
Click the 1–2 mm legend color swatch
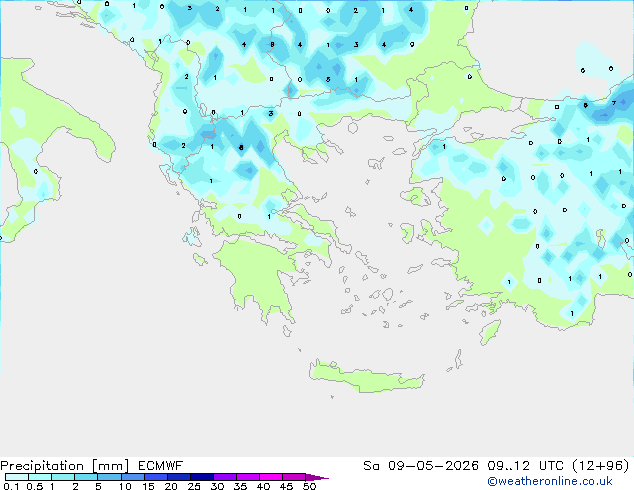(63, 477)
